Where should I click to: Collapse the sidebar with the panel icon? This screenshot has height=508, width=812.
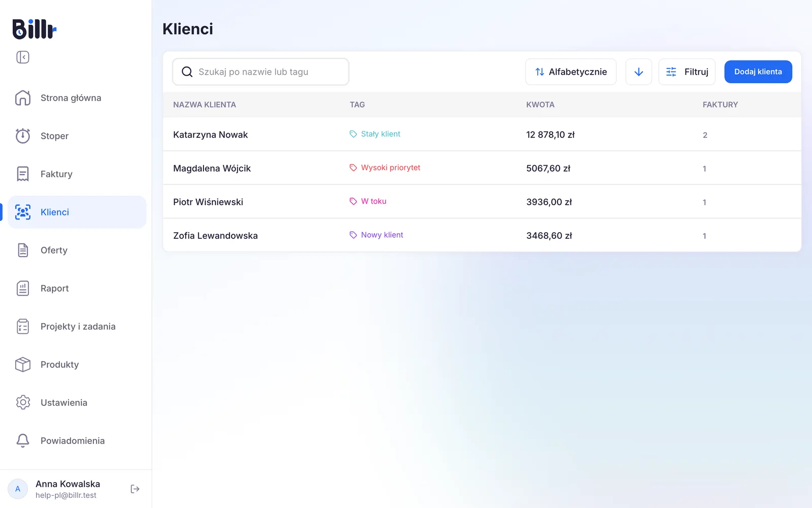23,57
